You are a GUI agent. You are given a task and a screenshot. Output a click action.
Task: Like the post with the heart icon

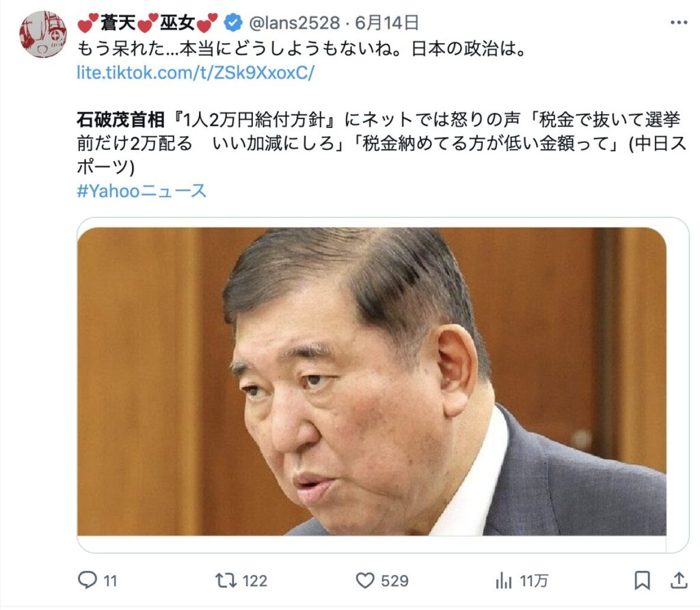coord(365,580)
